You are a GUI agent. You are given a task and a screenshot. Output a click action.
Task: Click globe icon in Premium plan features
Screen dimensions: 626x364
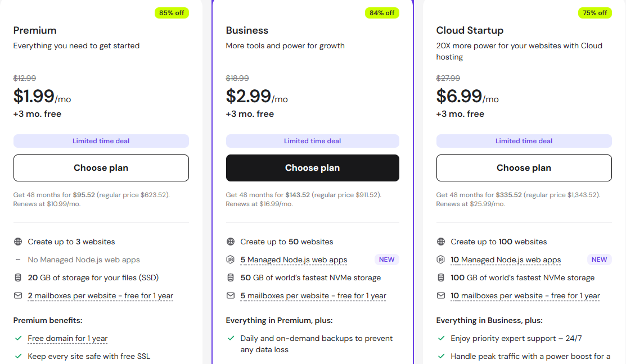(x=18, y=242)
